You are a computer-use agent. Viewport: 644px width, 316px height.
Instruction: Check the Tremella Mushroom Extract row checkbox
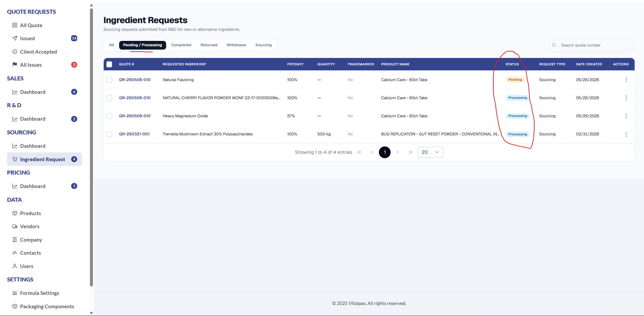(109, 134)
